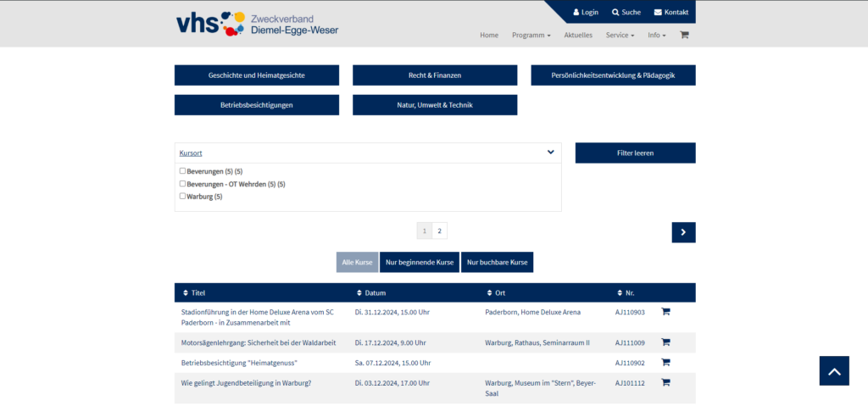Image resolution: width=868 pixels, height=406 pixels.
Task: Open the shopping cart icon in navigation
Action: 684,35
